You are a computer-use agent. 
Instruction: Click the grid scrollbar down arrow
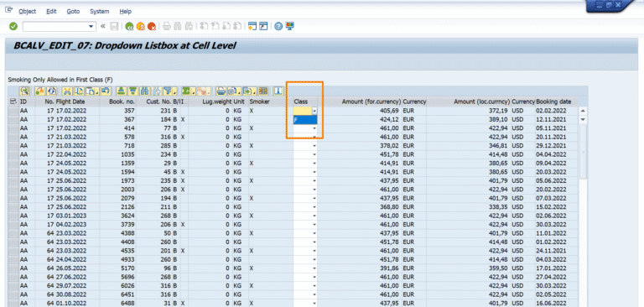(583, 119)
